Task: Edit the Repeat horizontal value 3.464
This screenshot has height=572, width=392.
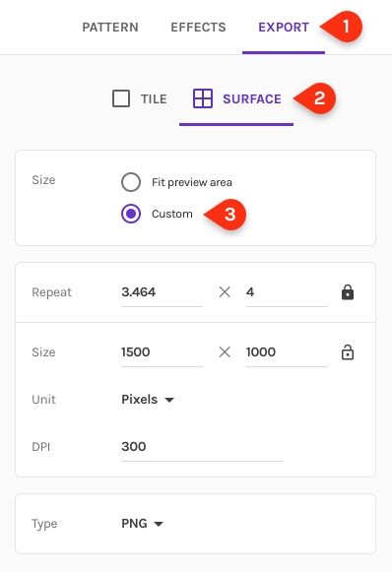Action: 162,292
